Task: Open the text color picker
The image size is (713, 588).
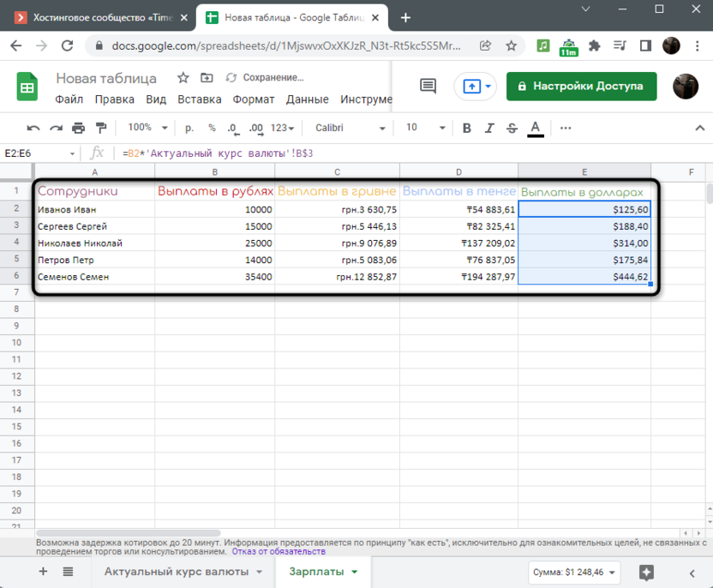Action: coord(536,129)
